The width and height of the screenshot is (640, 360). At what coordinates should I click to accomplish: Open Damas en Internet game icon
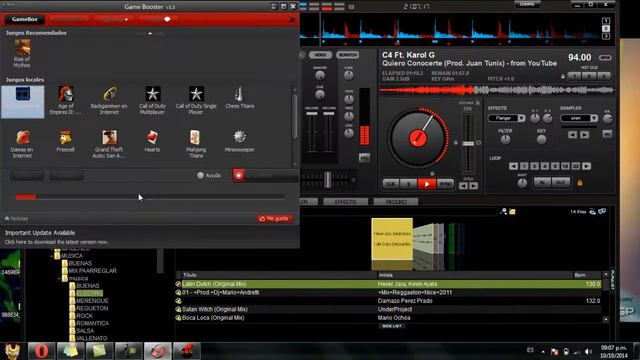pyautogui.click(x=22, y=144)
